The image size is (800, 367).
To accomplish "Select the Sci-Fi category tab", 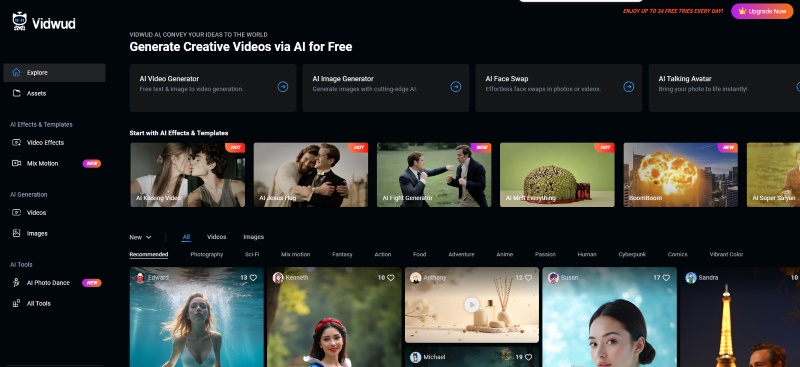I will pyautogui.click(x=252, y=254).
